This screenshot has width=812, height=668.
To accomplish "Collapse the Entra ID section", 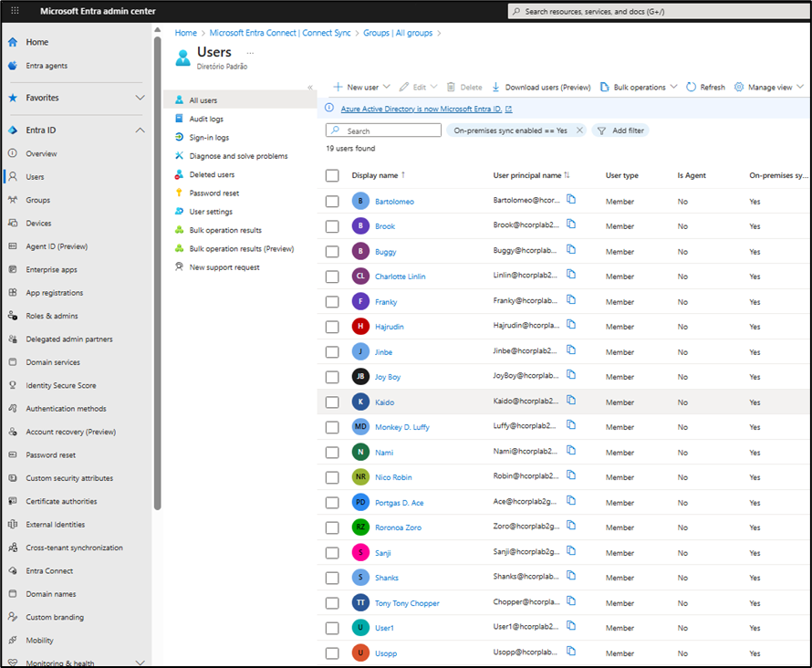I will point(140,130).
